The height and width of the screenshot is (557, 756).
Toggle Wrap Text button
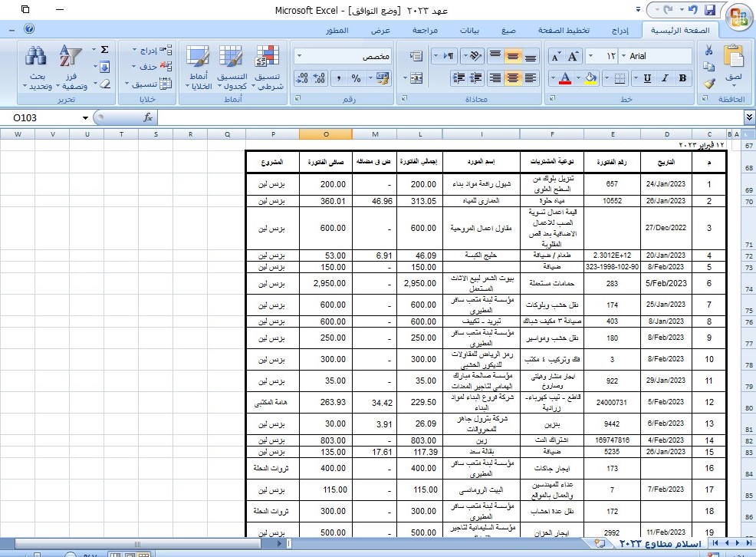click(x=416, y=56)
